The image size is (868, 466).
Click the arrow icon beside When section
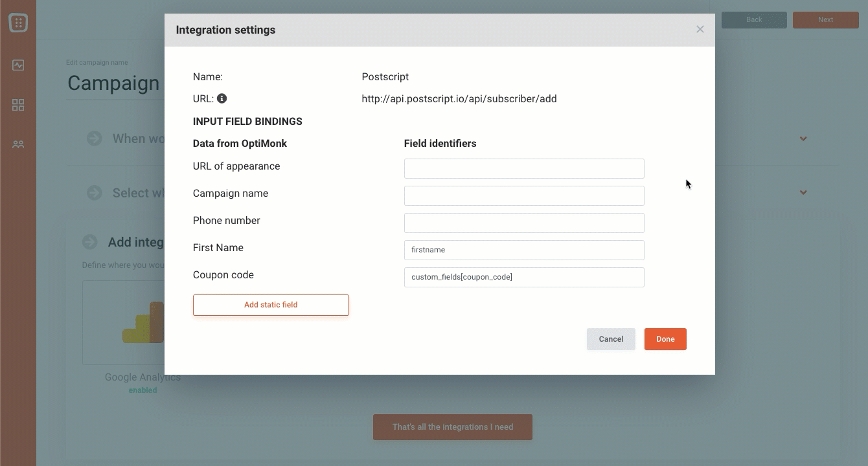tap(95, 139)
